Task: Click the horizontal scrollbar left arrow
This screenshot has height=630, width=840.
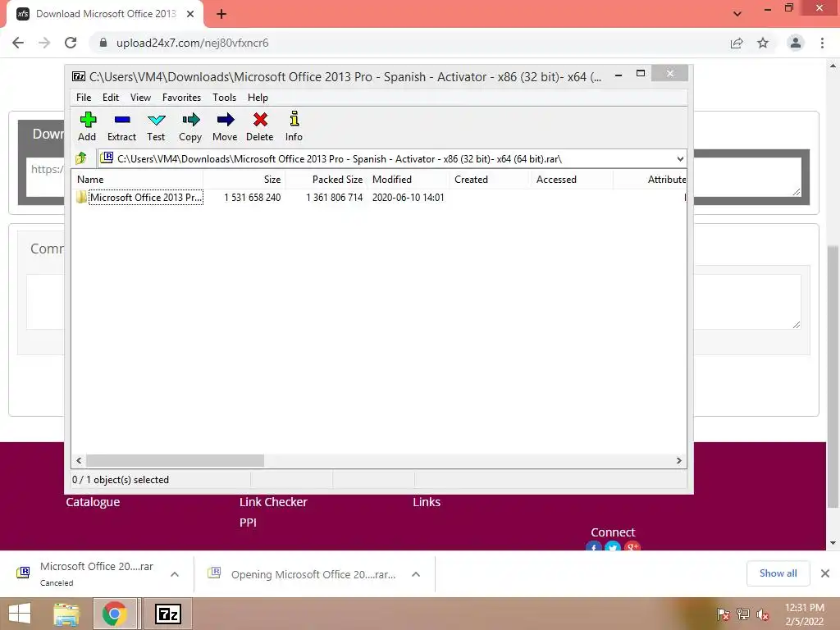Action: coord(80,461)
